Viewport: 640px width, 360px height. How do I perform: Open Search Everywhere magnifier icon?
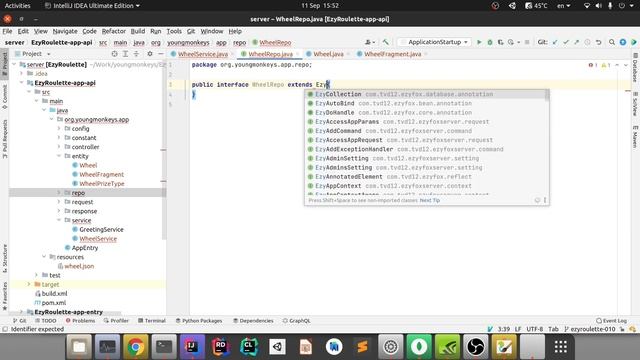[612, 42]
